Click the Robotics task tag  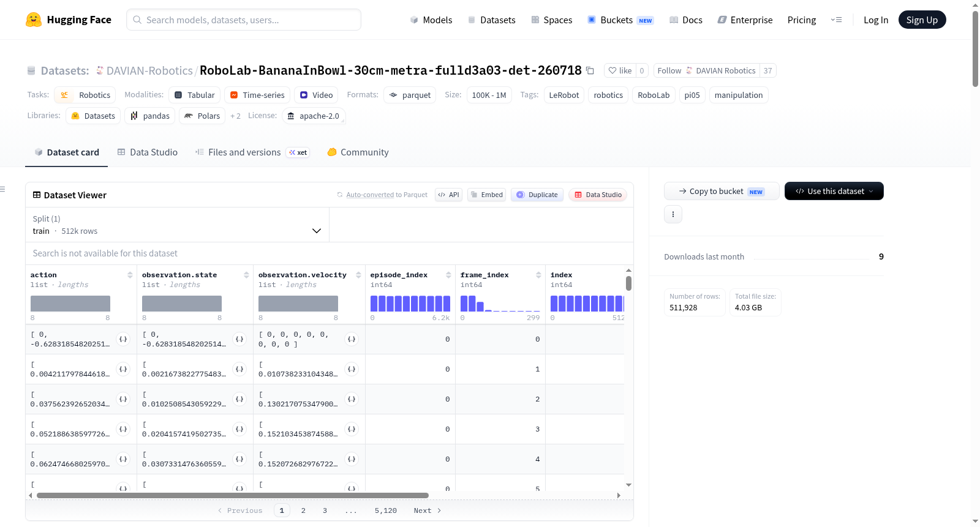tap(85, 95)
